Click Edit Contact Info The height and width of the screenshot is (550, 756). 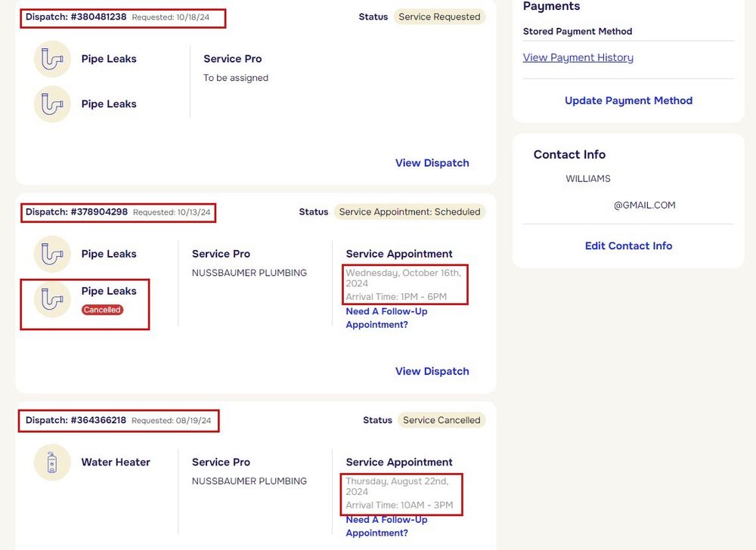click(x=628, y=246)
